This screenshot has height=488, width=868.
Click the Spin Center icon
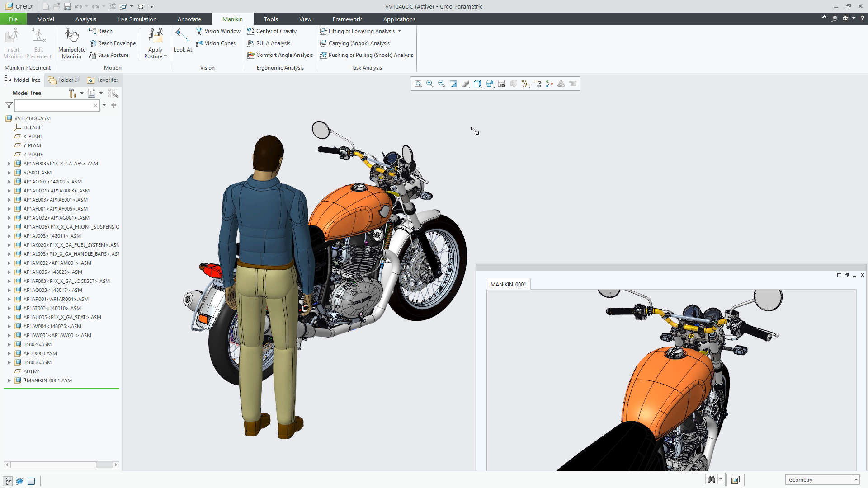pos(549,84)
